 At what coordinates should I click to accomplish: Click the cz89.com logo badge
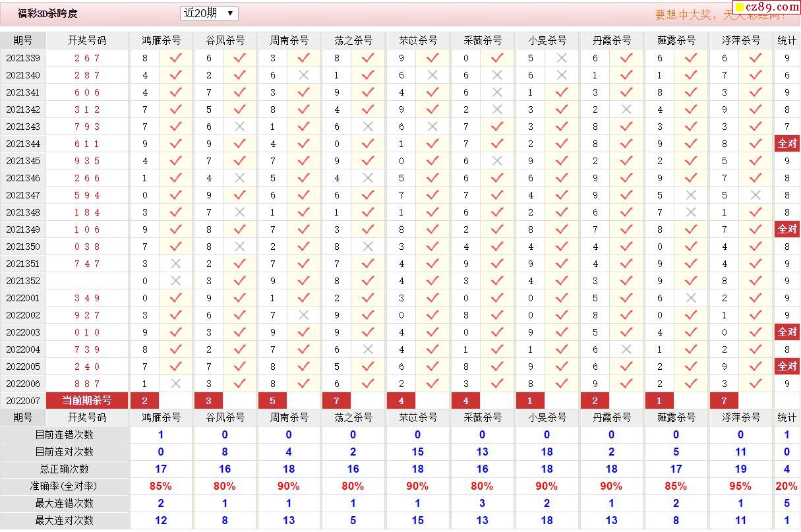pos(766,7)
